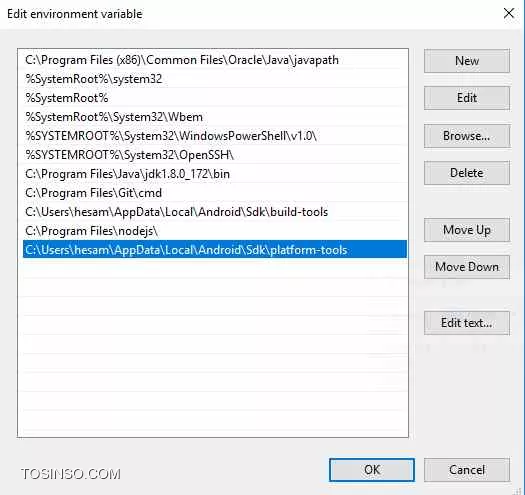This screenshot has width=525, height=495.
Task: Click the Move Down button
Action: pyautogui.click(x=467, y=267)
